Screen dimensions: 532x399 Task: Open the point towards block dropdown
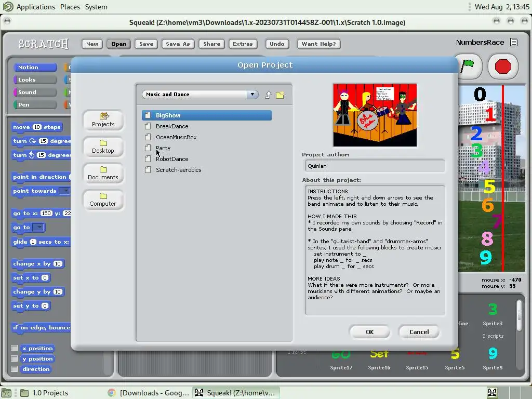64,191
